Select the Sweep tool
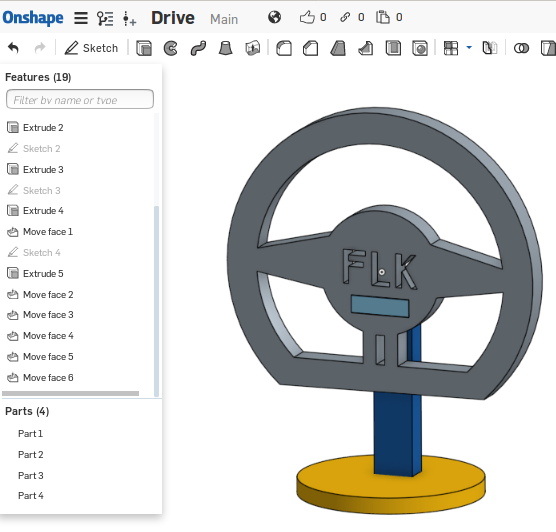The width and height of the screenshot is (556, 532). click(x=198, y=48)
